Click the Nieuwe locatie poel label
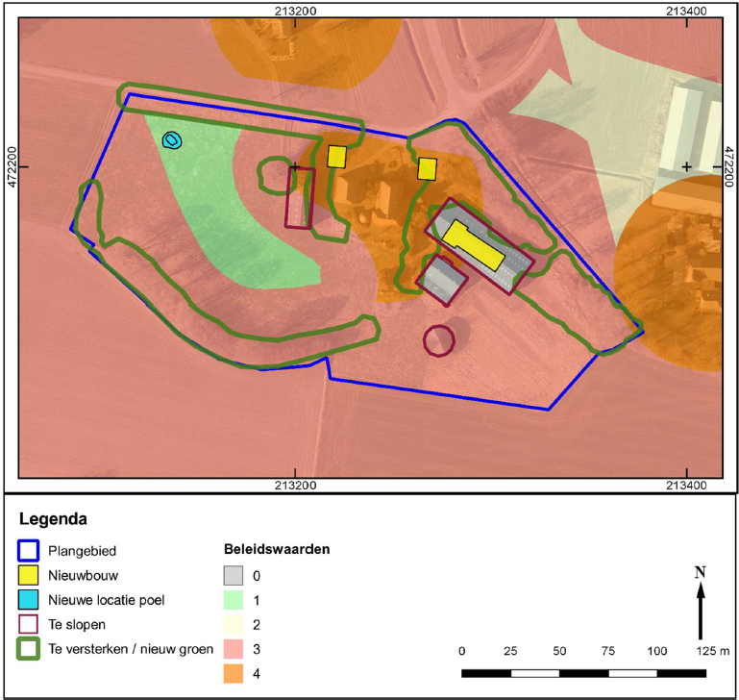739x700 pixels. click(x=107, y=600)
